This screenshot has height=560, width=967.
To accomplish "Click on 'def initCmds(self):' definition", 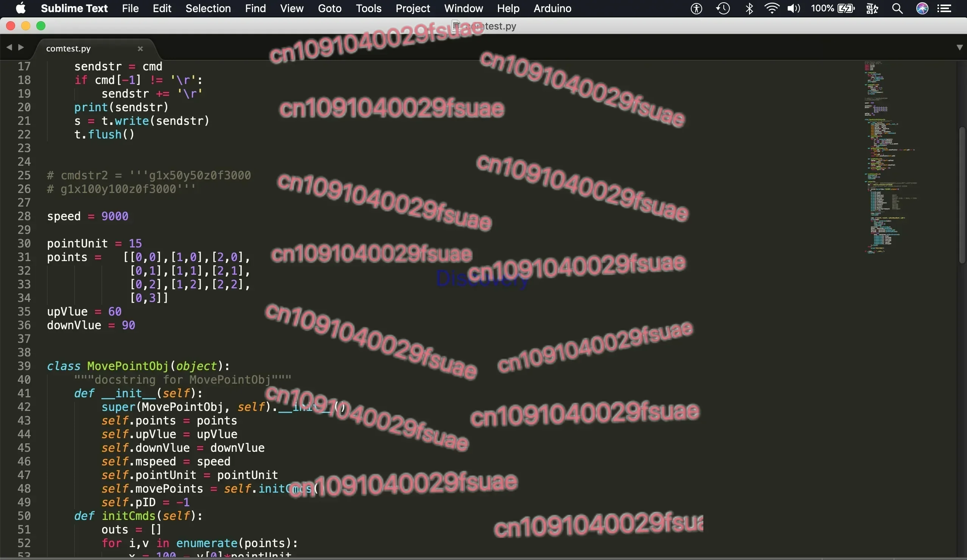I will coord(138,515).
